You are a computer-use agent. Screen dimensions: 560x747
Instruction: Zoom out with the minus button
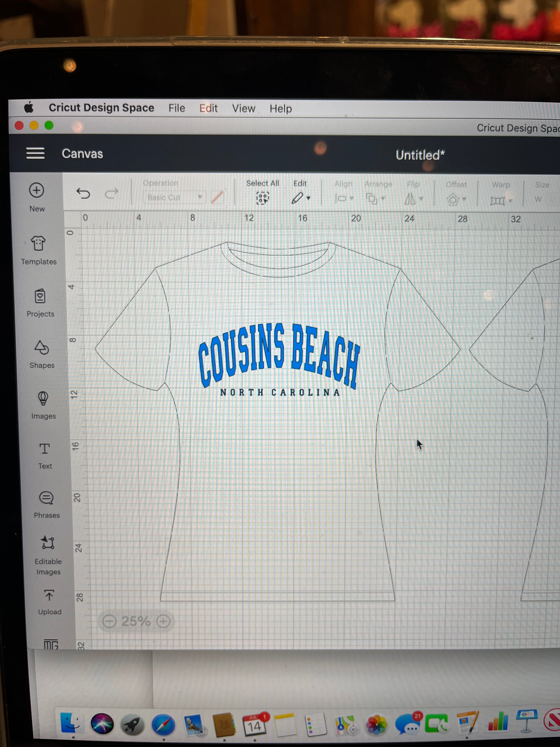tap(109, 621)
